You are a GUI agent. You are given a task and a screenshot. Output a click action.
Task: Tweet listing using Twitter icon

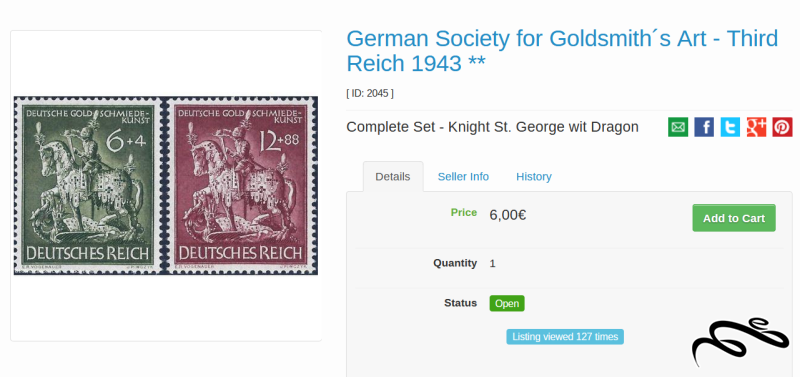[x=730, y=127]
